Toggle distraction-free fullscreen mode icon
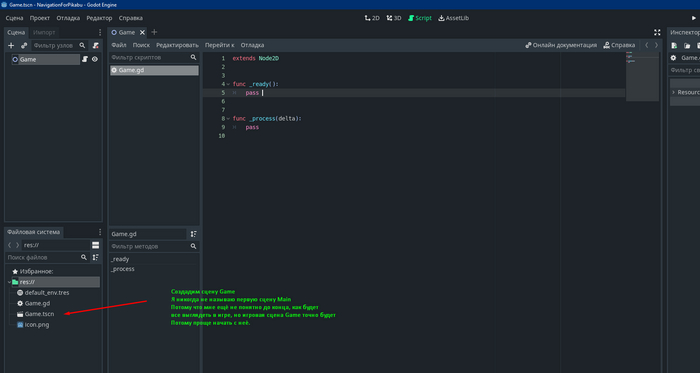 tap(657, 33)
